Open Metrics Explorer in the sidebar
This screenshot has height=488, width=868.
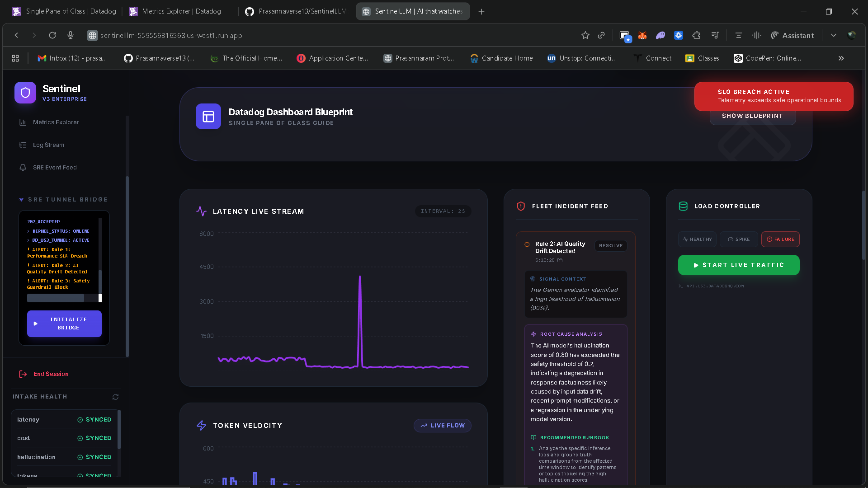[56, 122]
